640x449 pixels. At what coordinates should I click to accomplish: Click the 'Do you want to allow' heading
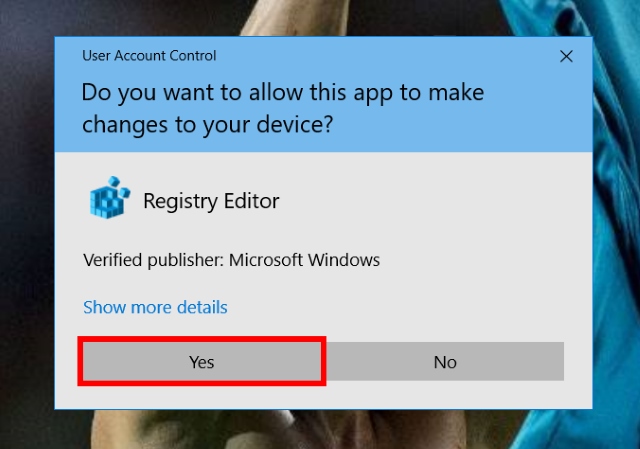tap(282, 93)
